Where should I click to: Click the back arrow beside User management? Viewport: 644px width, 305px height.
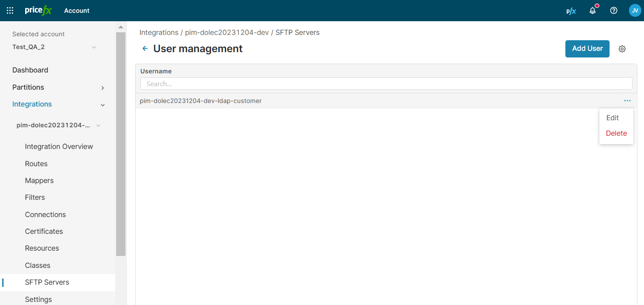(x=145, y=49)
